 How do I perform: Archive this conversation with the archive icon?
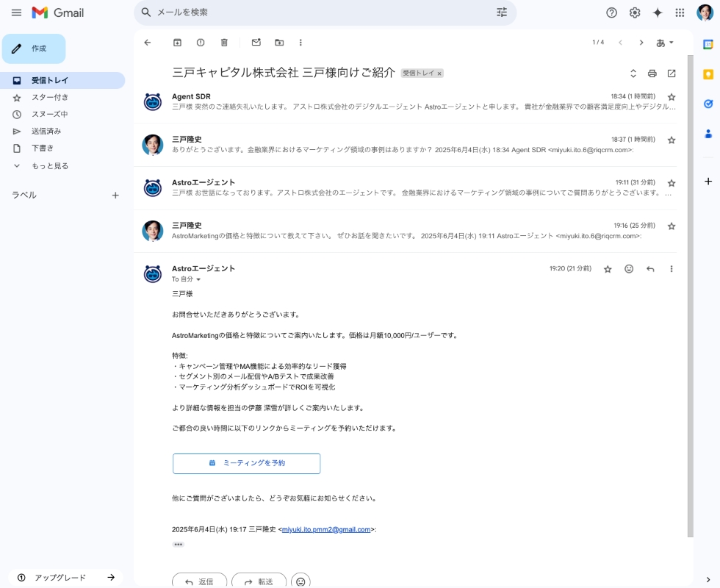[177, 43]
